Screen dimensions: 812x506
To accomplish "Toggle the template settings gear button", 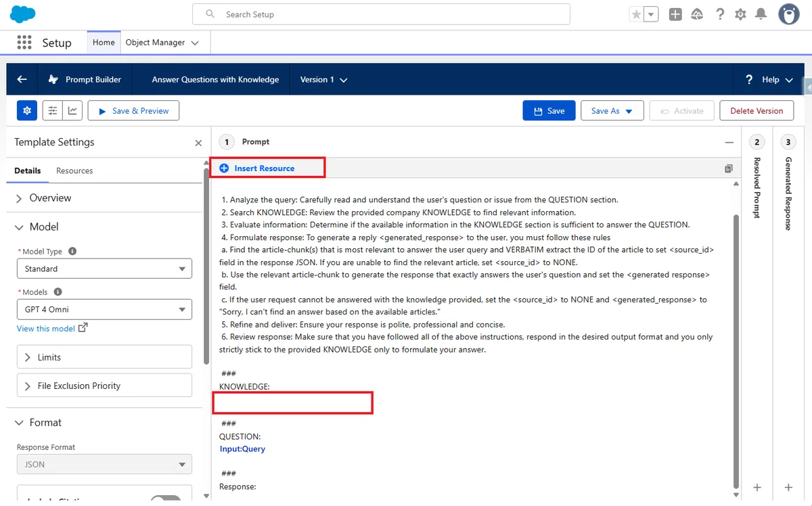I will 27,111.
